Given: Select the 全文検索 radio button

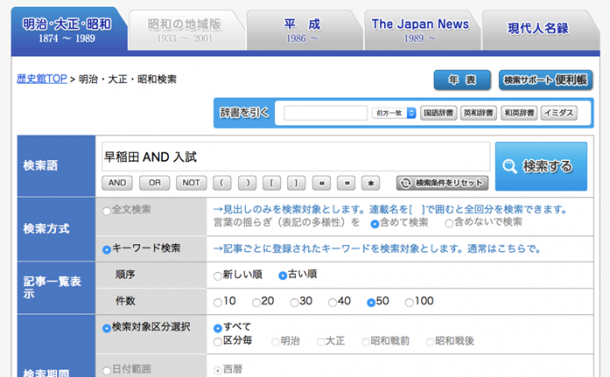Looking at the screenshot, I should 107,211.
